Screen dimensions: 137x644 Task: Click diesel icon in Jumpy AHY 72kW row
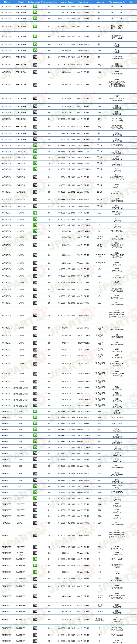pos(35,350)
